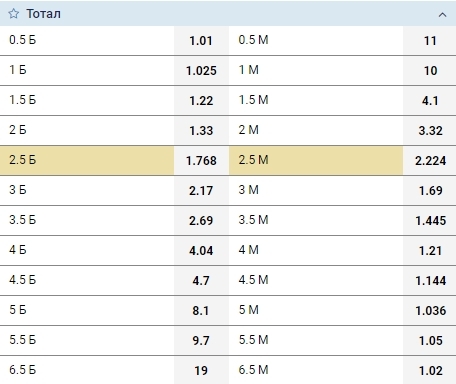
Task: Add Тотал market to favorites star
Action: tap(14, 14)
